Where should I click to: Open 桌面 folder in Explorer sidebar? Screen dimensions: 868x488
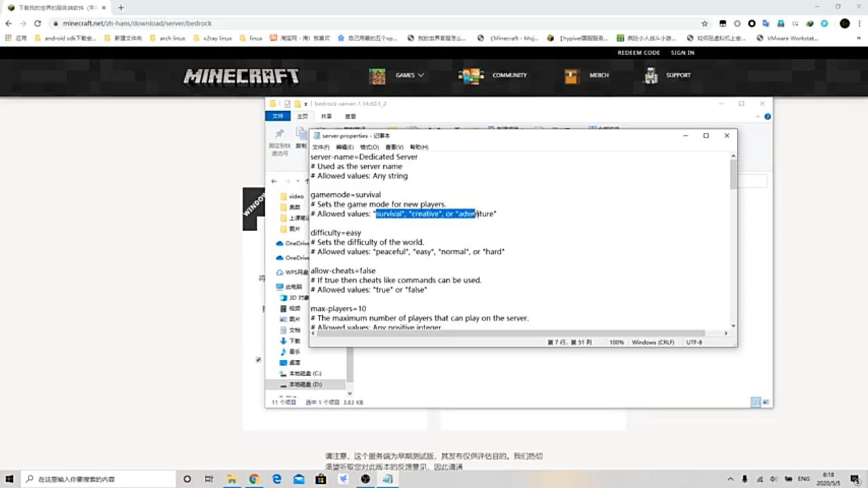290,363
